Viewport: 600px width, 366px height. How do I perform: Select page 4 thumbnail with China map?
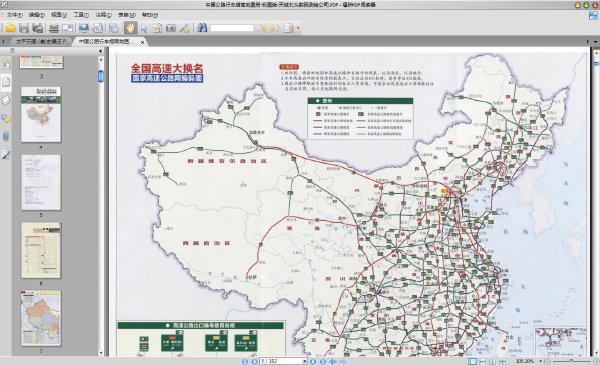(x=41, y=114)
